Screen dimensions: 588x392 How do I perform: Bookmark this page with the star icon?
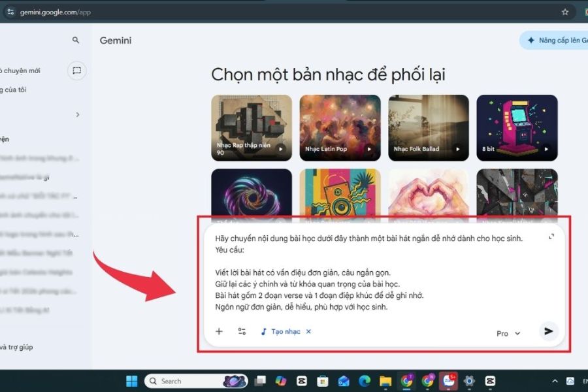coord(565,12)
